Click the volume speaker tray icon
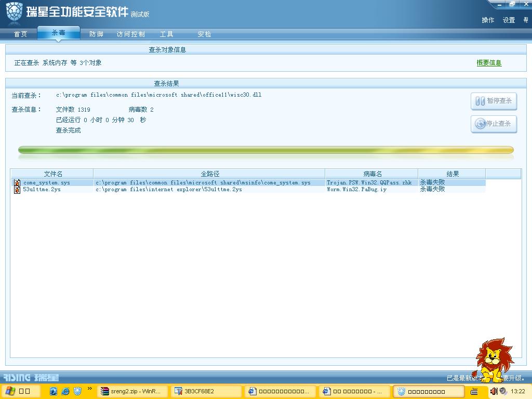The height and width of the screenshot is (399, 532). [494, 391]
